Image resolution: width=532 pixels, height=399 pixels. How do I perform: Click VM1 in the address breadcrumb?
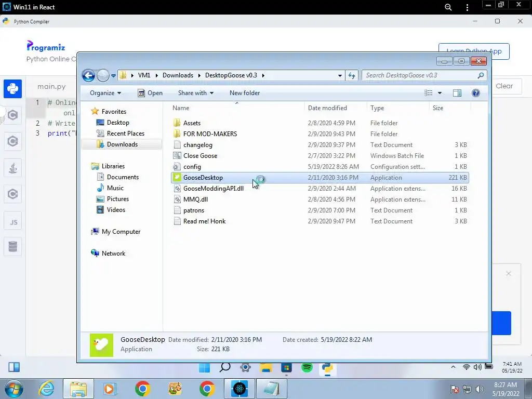144,75
